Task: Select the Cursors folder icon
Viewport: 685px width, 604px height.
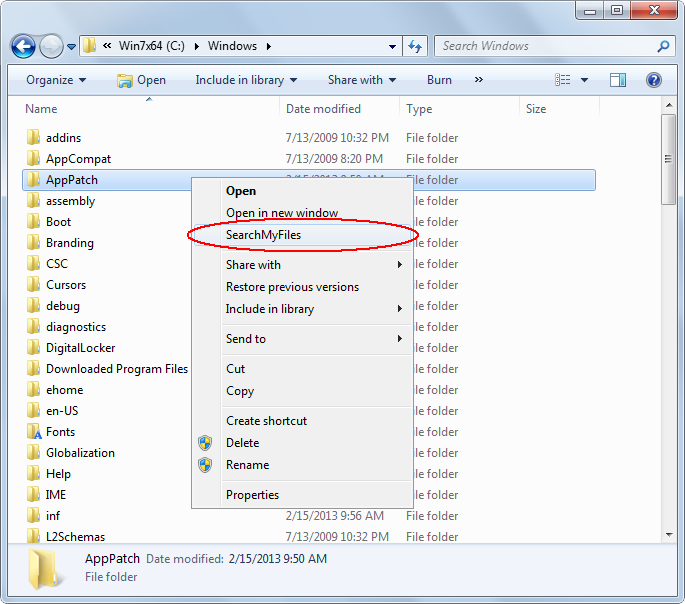Action: (x=33, y=284)
